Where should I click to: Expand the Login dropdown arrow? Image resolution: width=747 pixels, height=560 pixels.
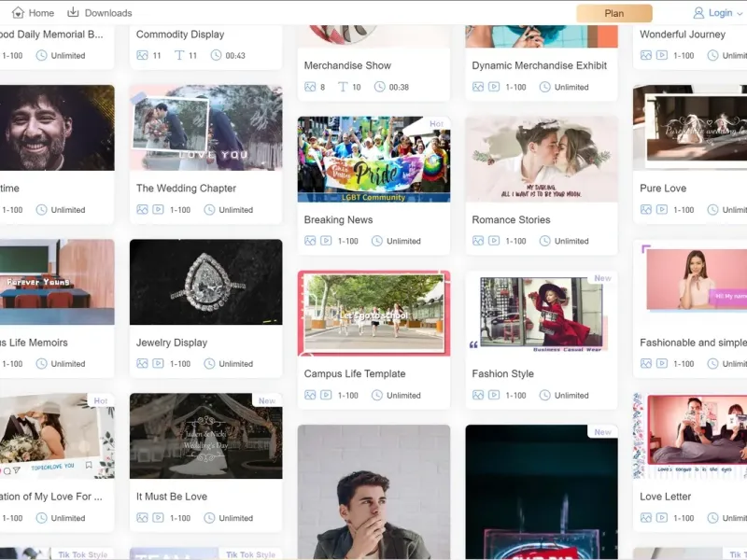pyautogui.click(x=740, y=13)
